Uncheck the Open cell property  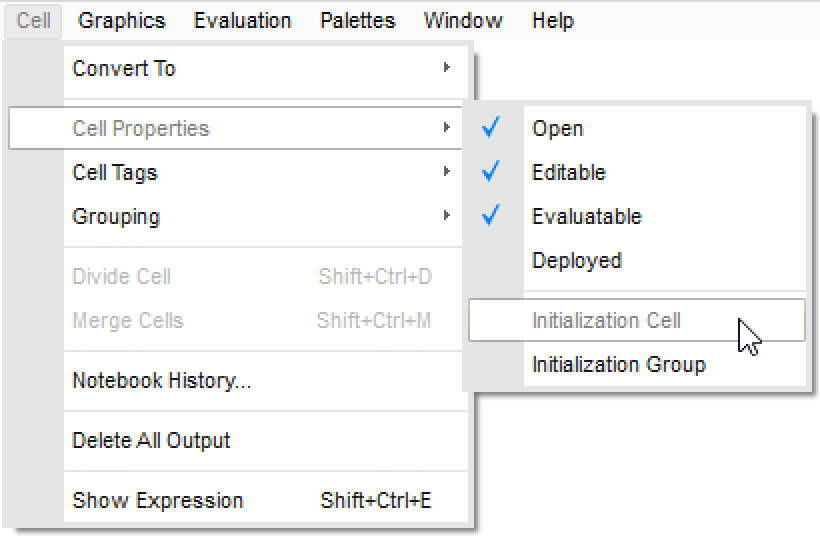557,129
